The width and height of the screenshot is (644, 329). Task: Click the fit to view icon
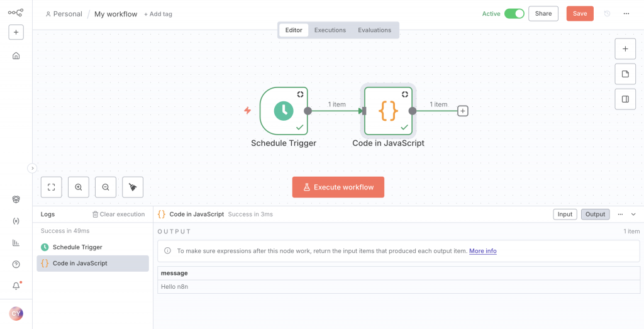point(52,187)
